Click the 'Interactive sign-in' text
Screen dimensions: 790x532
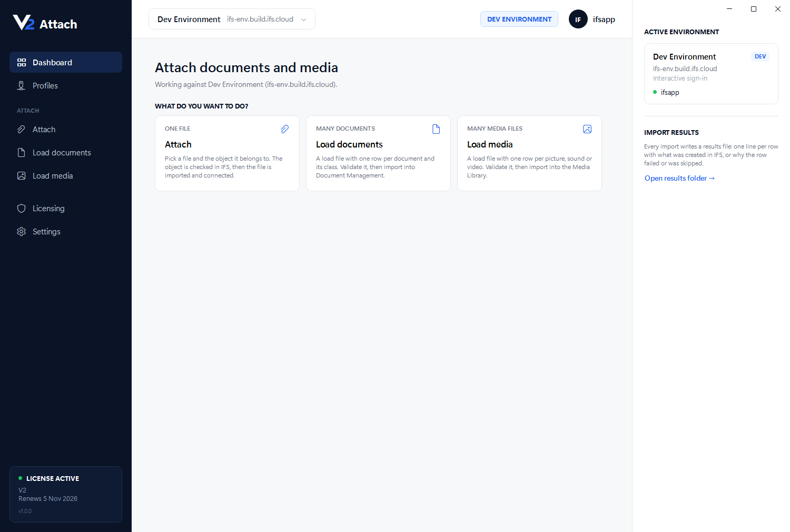click(x=680, y=78)
